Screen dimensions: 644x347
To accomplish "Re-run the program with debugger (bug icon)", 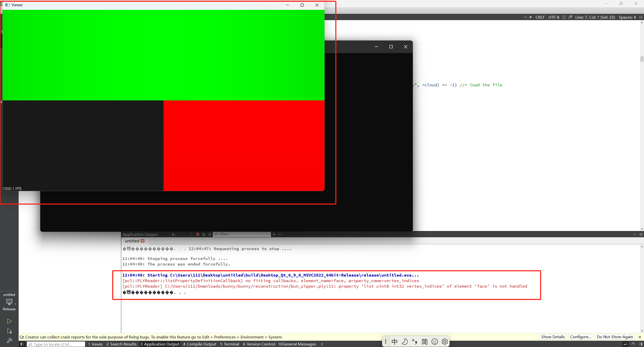I will (x=204, y=234).
